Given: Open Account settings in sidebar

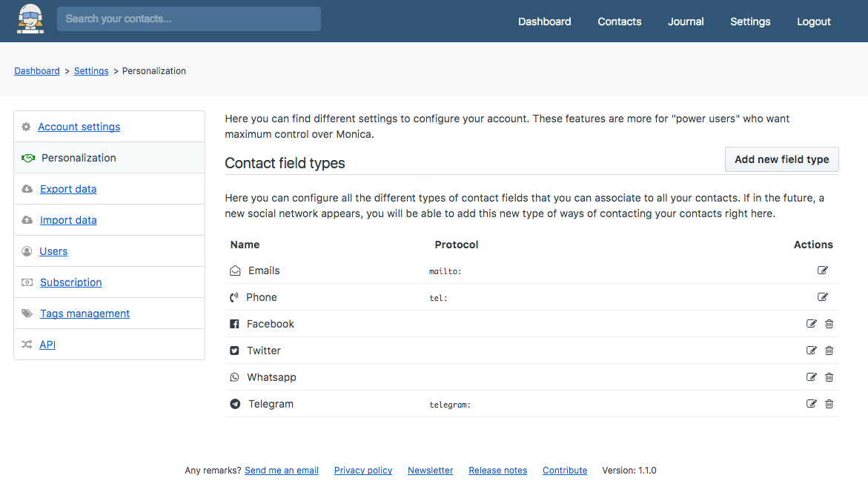Looking at the screenshot, I should 79,127.
